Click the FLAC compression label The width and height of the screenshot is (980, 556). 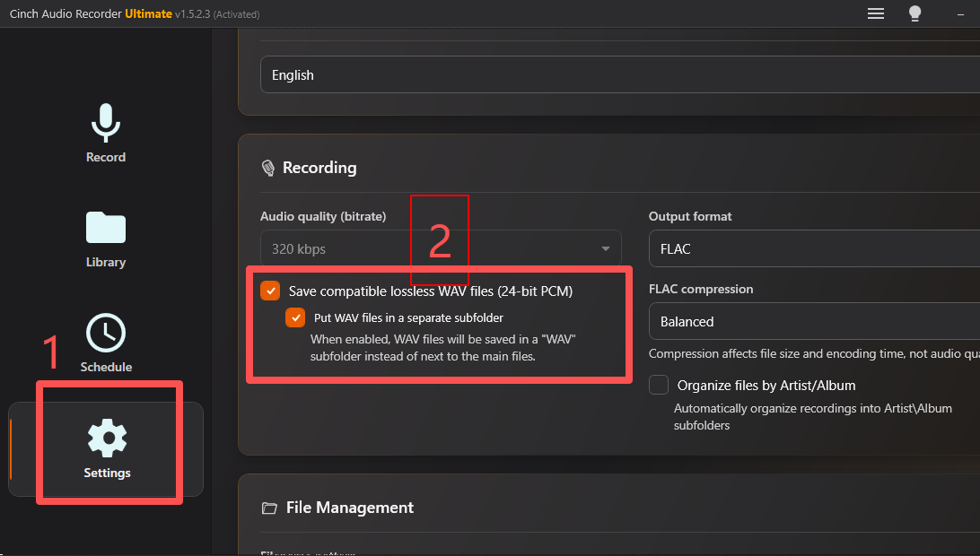pos(701,289)
